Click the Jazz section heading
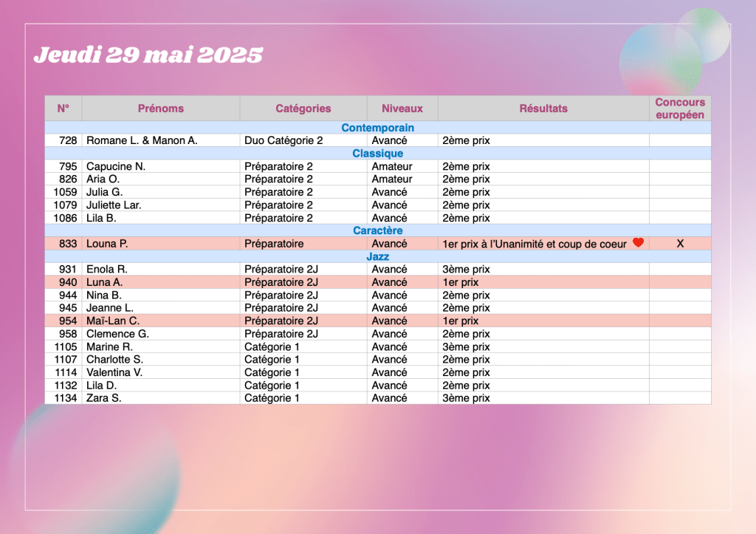This screenshot has height=534, width=756. tap(377, 256)
